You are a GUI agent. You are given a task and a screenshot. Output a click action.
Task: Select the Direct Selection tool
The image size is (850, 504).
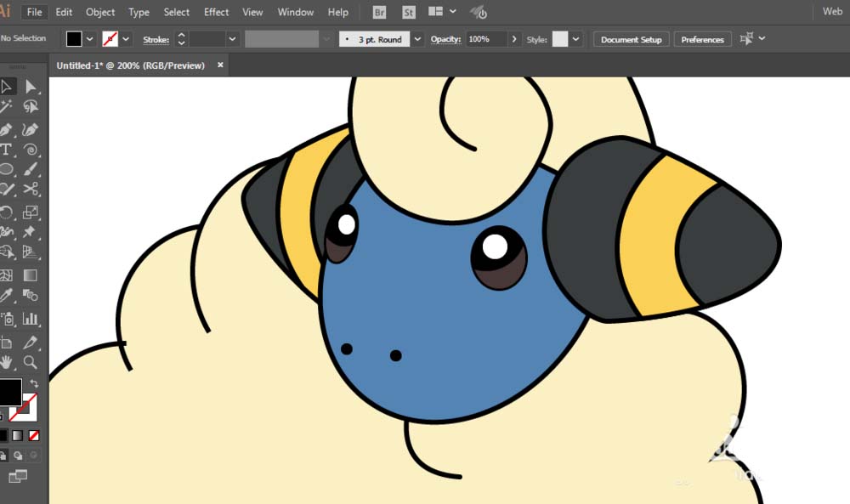[31, 87]
